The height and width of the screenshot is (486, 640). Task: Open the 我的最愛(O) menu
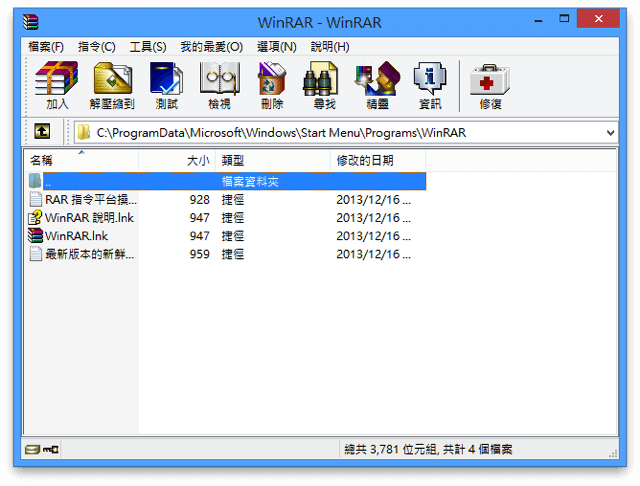pyautogui.click(x=211, y=47)
